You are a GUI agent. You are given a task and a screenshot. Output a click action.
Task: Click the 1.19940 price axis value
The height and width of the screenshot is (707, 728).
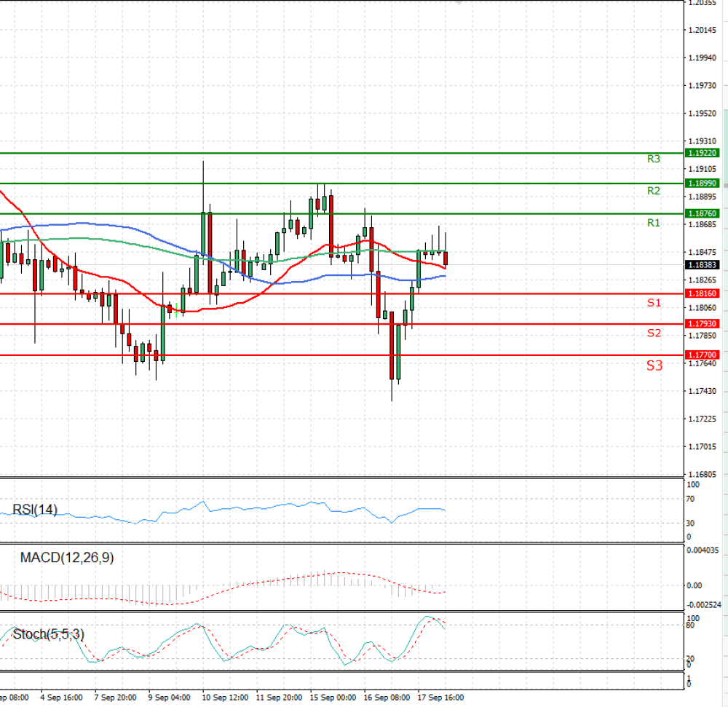[702, 58]
